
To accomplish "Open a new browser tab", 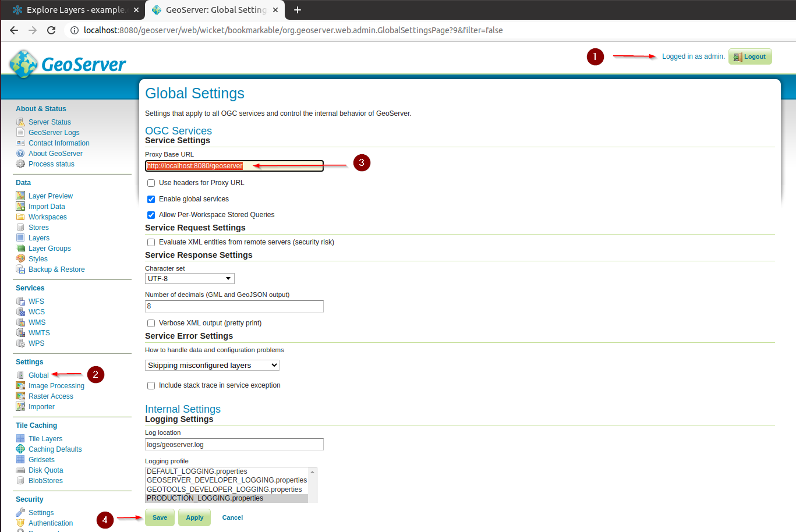I will click(298, 10).
